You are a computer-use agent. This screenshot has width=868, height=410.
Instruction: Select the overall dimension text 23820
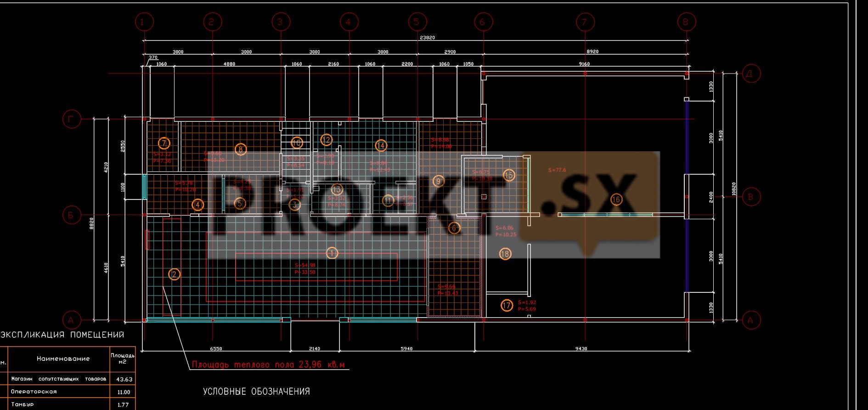427,38
